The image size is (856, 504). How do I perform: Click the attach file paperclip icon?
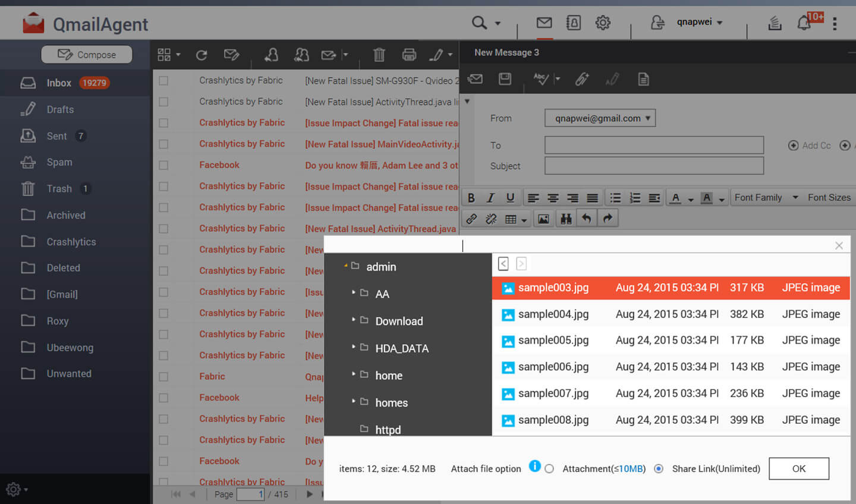[x=582, y=79]
